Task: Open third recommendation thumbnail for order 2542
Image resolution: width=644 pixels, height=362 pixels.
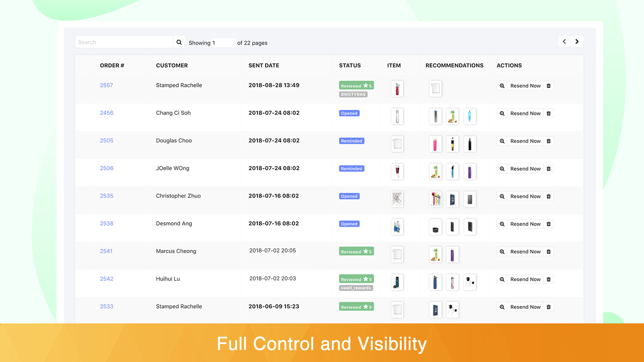Action: (470, 282)
